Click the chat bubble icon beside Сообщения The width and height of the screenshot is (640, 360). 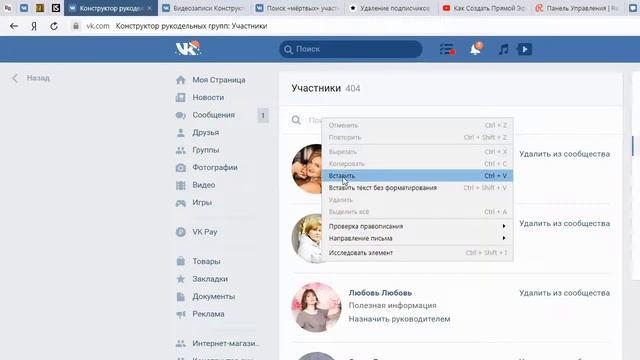181,115
